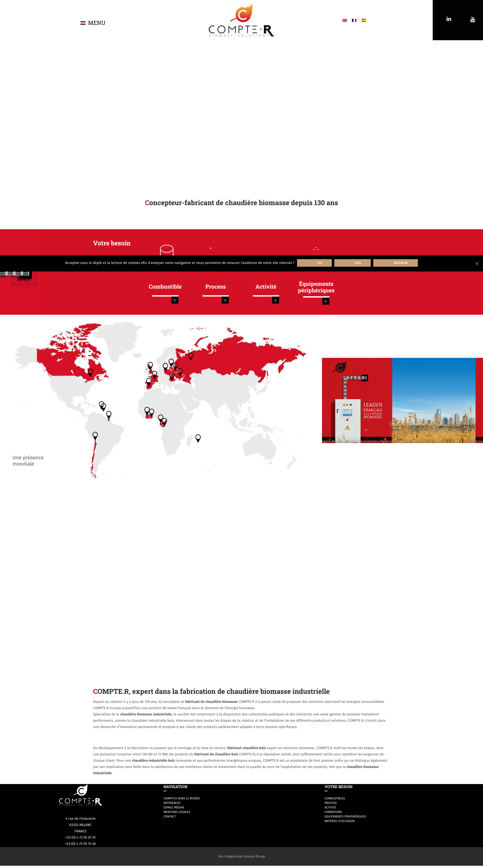Click the map pin near Madagascar
483x868 pixels.
point(198,438)
